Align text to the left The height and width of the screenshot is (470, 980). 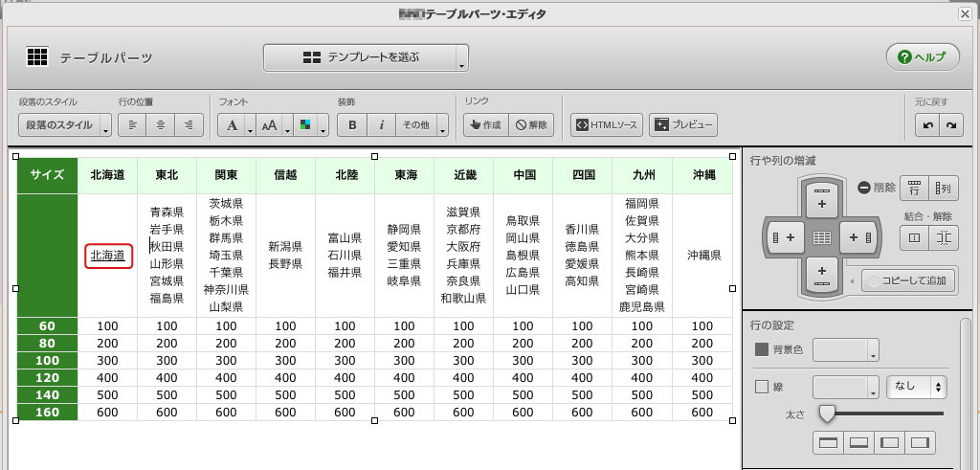132,125
